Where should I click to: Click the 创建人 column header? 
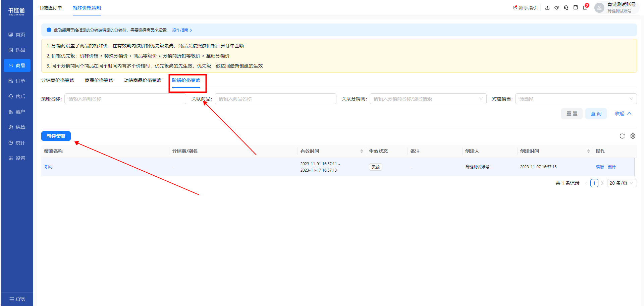(472, 151)
